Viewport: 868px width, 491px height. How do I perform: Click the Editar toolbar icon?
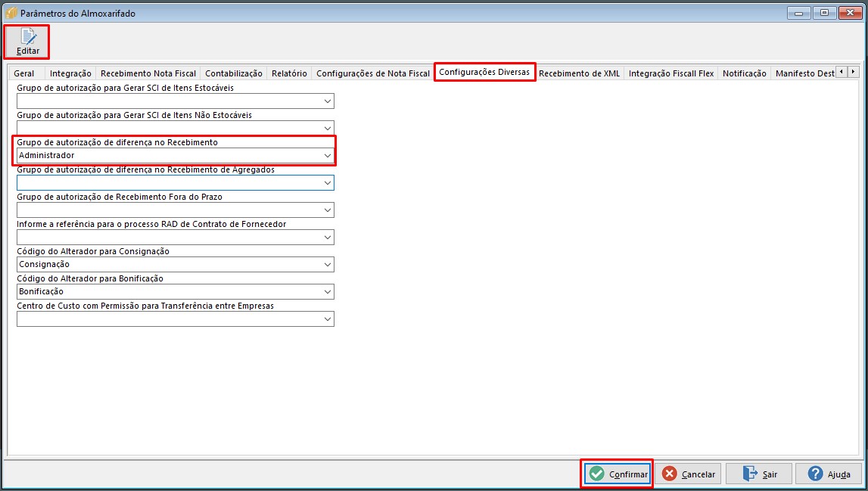point(28,36)
